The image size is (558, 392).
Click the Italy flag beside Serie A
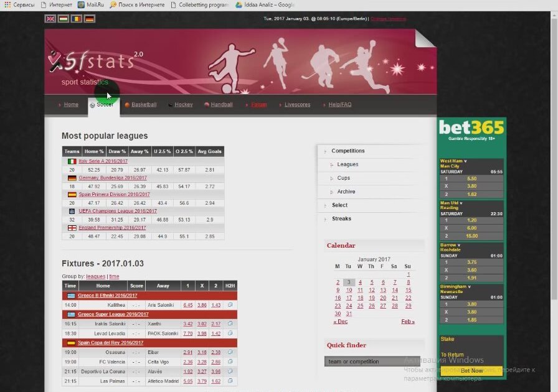click(72, 161)
